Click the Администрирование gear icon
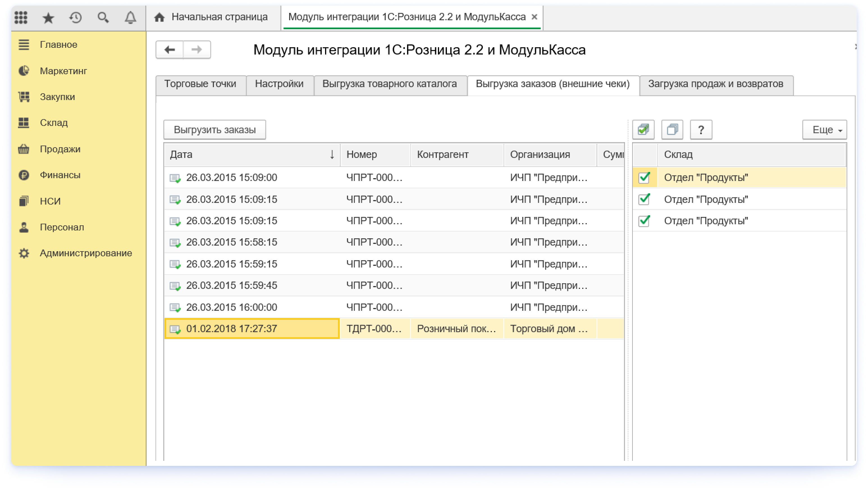 [x=24, y=253]
